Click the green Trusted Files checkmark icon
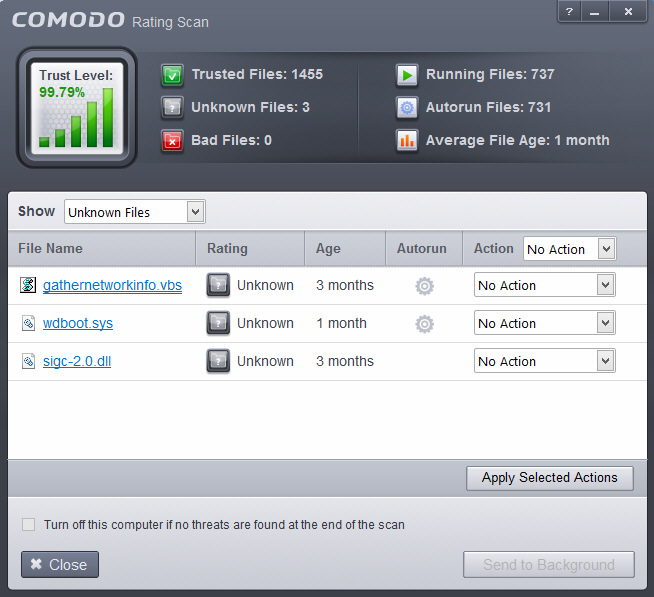Viewport: 654px width, 597px height. 172,75
